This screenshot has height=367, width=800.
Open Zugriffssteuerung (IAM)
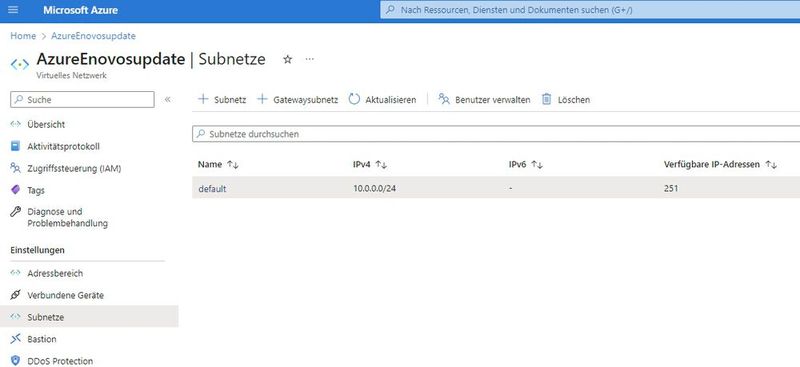74,168
